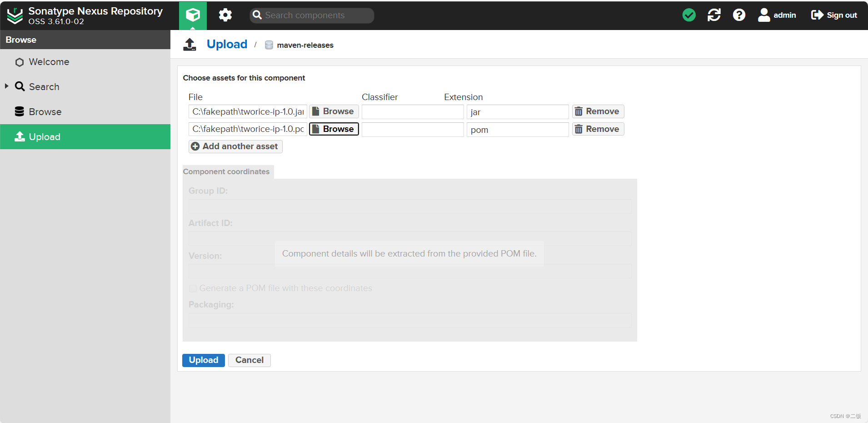Viewport: 868px width, 423px height.
Task: Click the refresh arrows icon
Action: [x=714, y=15]
